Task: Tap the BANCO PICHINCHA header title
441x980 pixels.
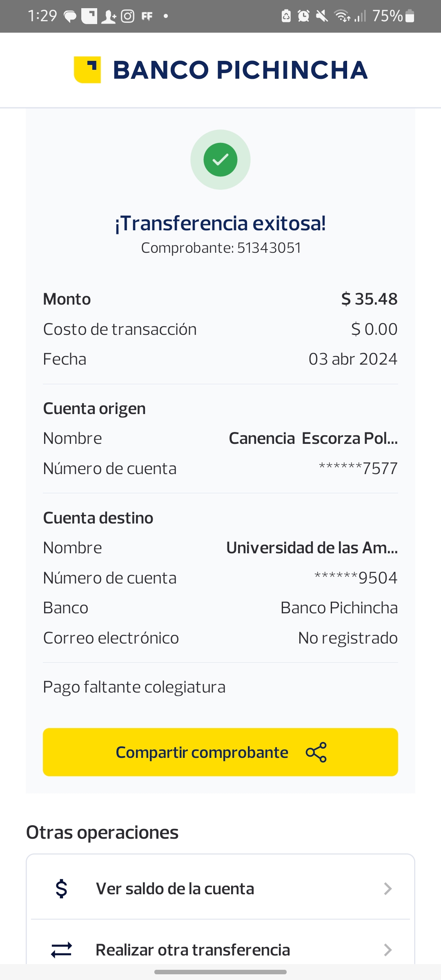Action: (240, 70)
